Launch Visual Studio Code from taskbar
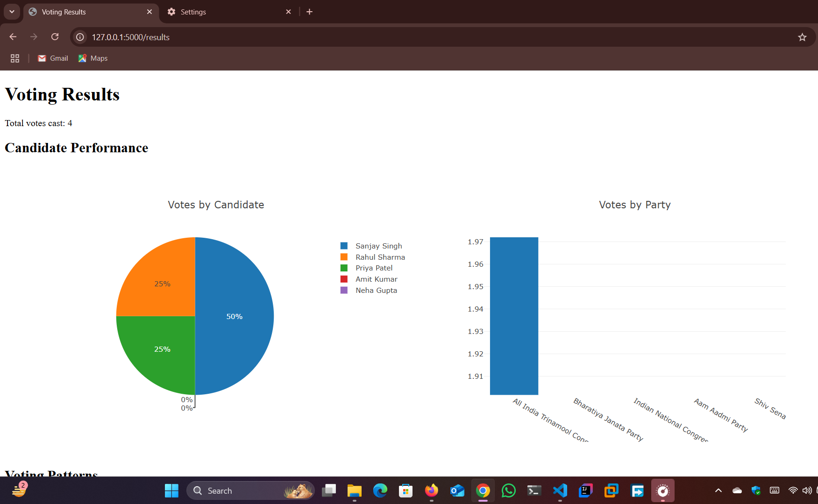Screen dimensions: 818x504 pos(560,490)
